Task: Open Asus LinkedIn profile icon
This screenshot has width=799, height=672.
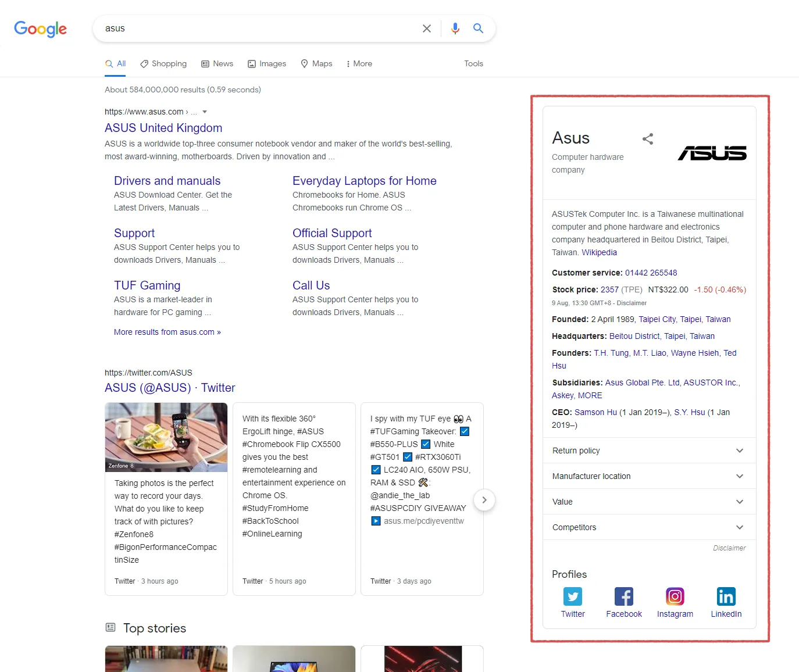Action: coord(726,596)
